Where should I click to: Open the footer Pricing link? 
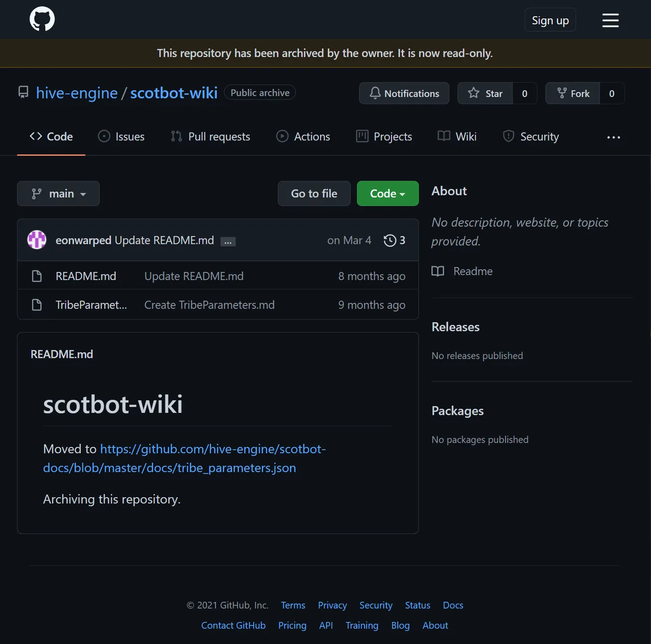pos(292,626)
